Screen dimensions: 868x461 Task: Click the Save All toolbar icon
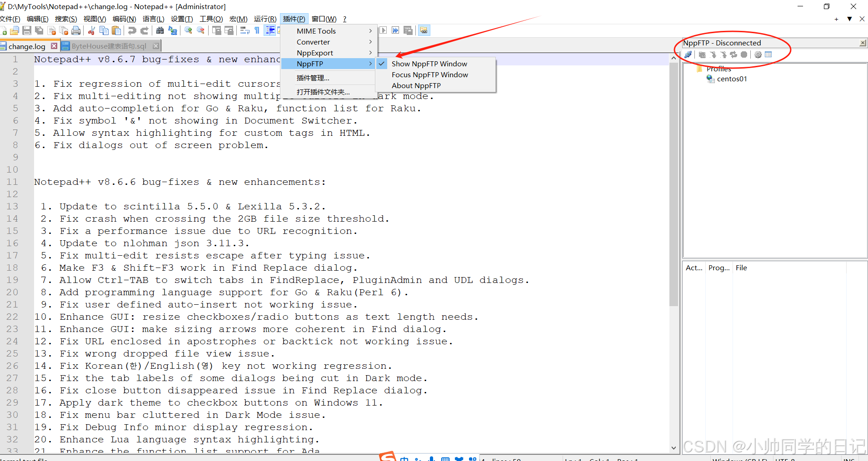tap(39, 30)
